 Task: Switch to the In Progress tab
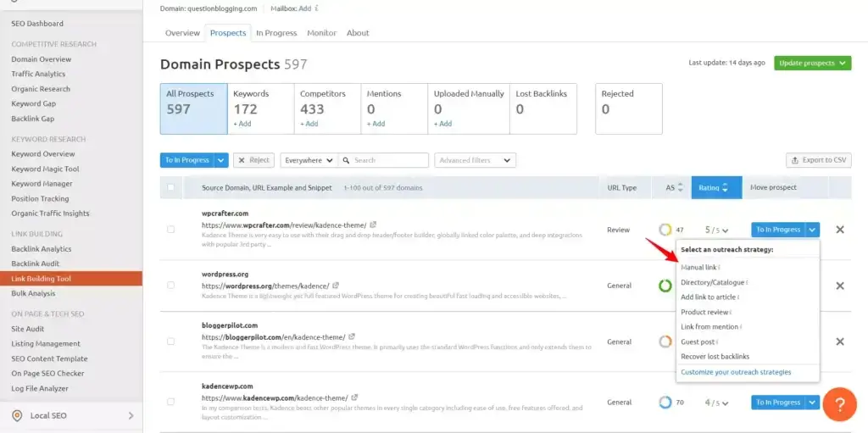coord(276,33)
